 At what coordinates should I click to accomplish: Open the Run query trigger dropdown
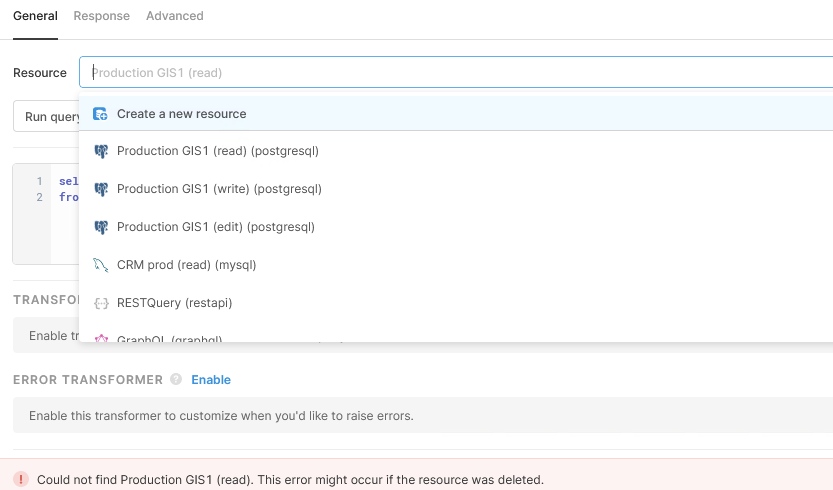(x=46, y=117)
